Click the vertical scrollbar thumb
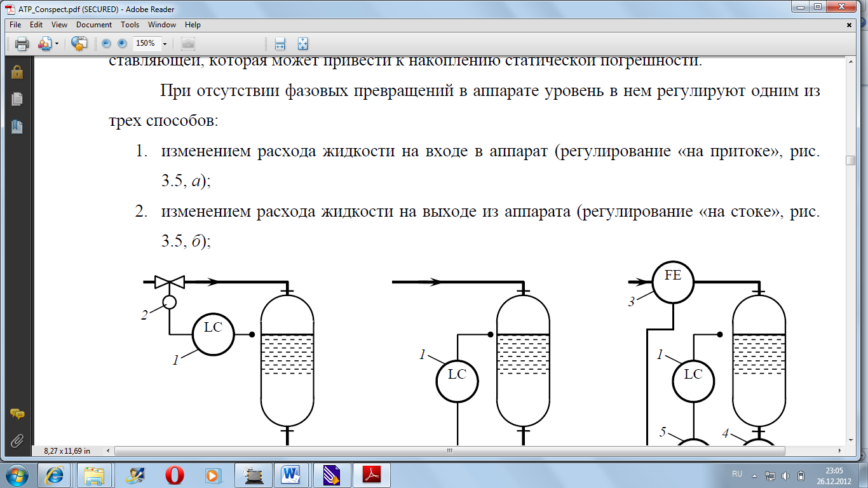 850,160
